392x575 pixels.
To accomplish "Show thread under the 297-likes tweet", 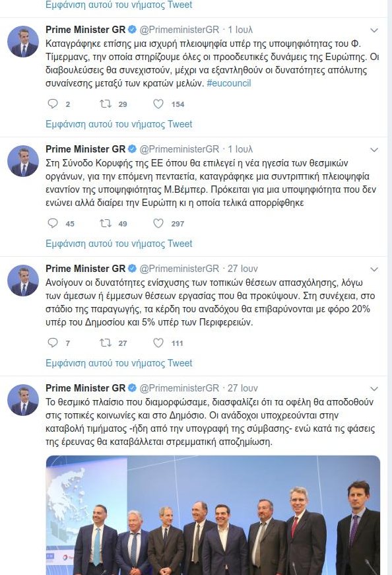I will pos(119,244).
